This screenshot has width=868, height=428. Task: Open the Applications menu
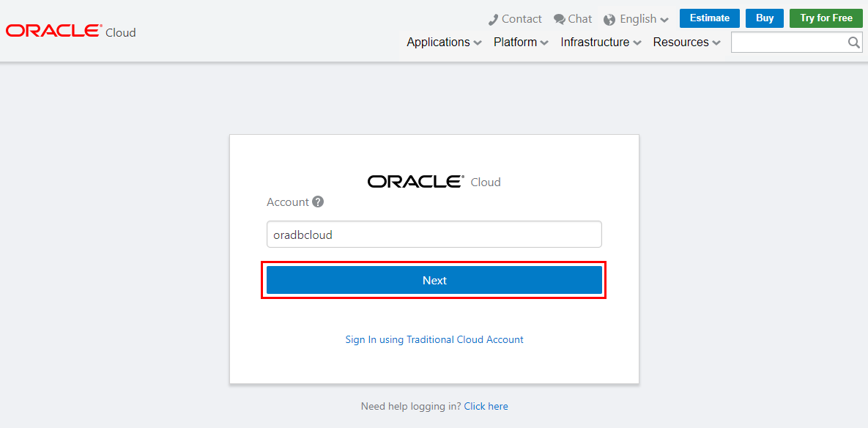[x=444, y=42]
